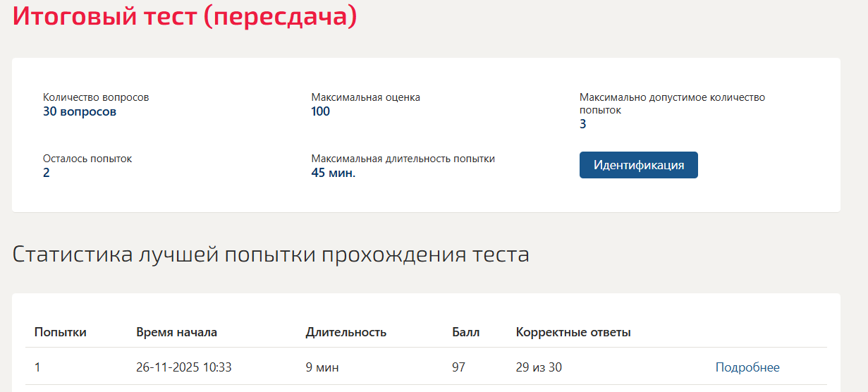Select the Длительность column header

(x=346, y=332)
